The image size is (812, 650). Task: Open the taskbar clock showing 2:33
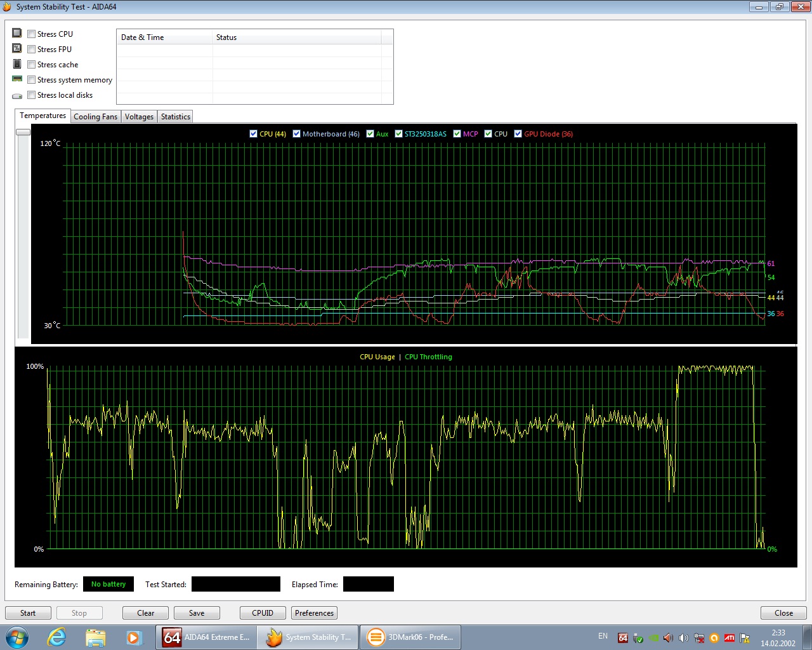coord(778,638)
